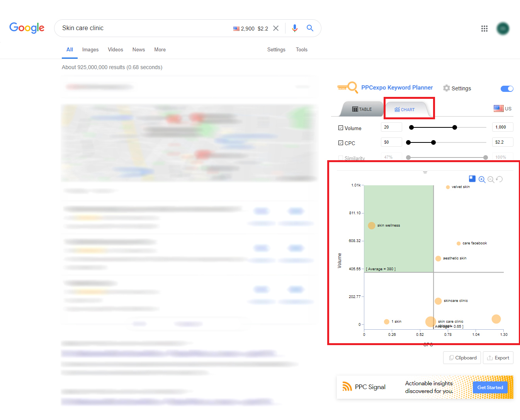520x420 pixels.
Task: Click the CPC minimum input field
Action: pyautogui.click(x=391, y=142)
